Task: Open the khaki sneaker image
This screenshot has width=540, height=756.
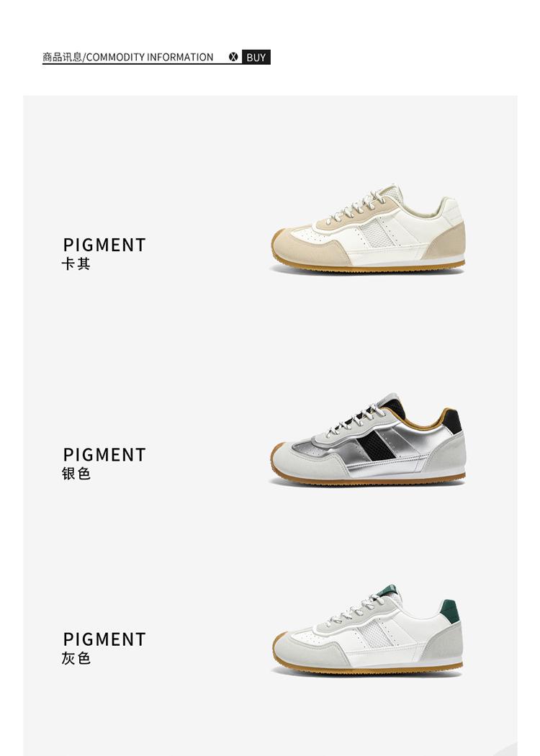Action: (x=368, y=228)
